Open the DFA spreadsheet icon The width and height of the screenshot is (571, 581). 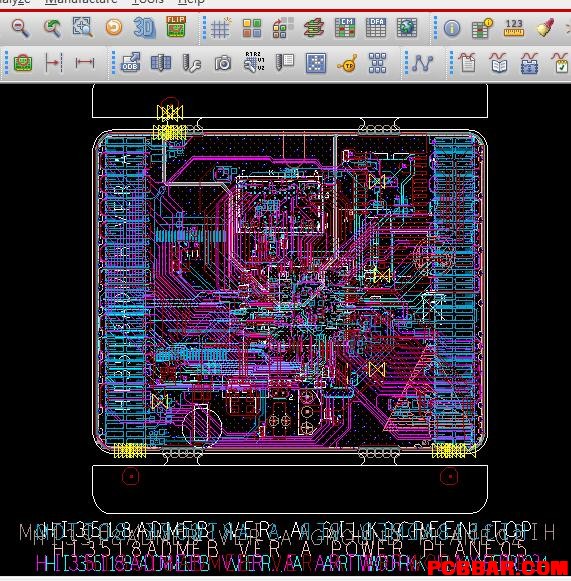pos(376,27)
